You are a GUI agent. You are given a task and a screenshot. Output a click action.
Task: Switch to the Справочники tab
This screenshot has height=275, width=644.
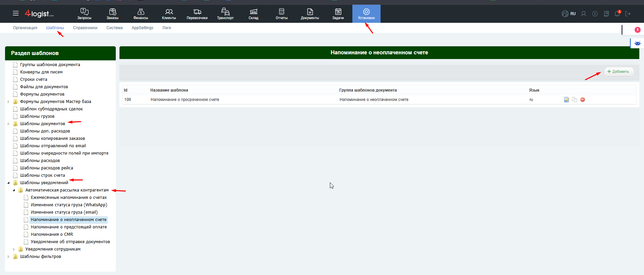pos(85,28)
